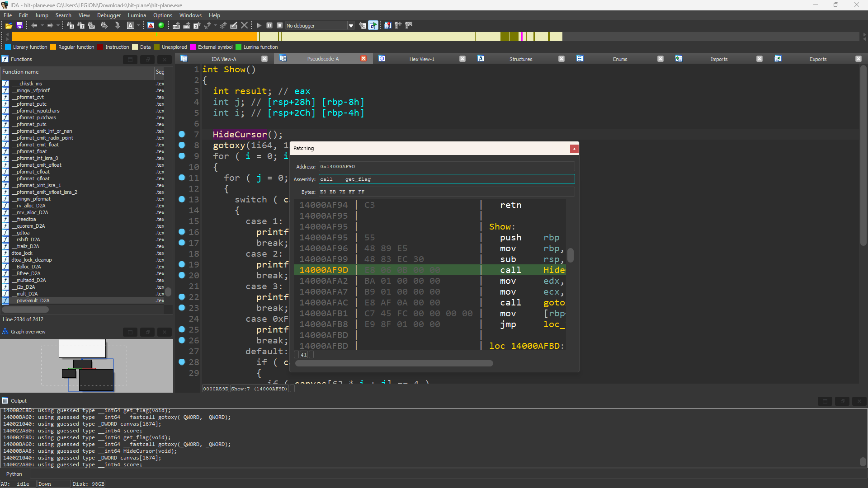Expand the dropdown next to boxed A icon
This screenshot has width=868, height=488.
tap(139, 26)
